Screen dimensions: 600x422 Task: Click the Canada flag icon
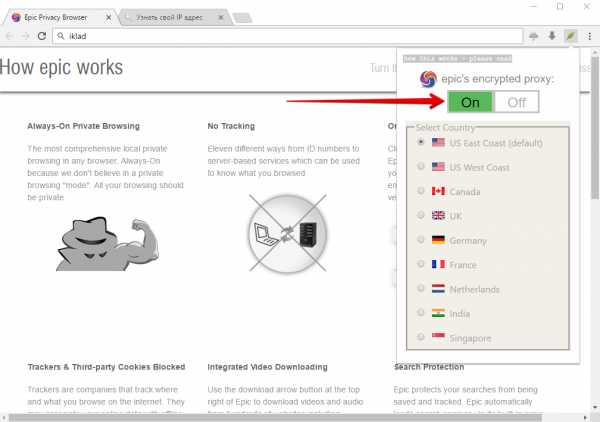click(x=438, y=191)
